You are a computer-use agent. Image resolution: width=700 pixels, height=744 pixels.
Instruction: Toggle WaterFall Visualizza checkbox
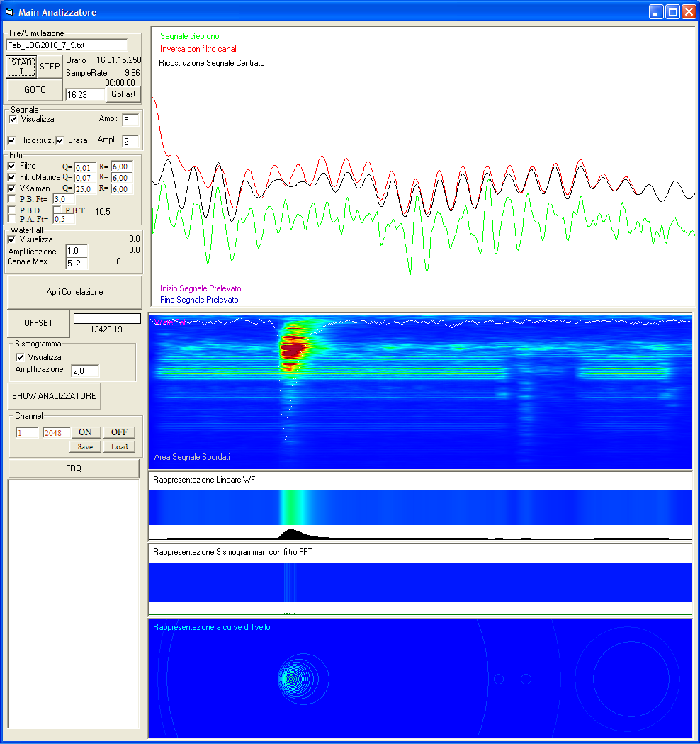(12, 240)
